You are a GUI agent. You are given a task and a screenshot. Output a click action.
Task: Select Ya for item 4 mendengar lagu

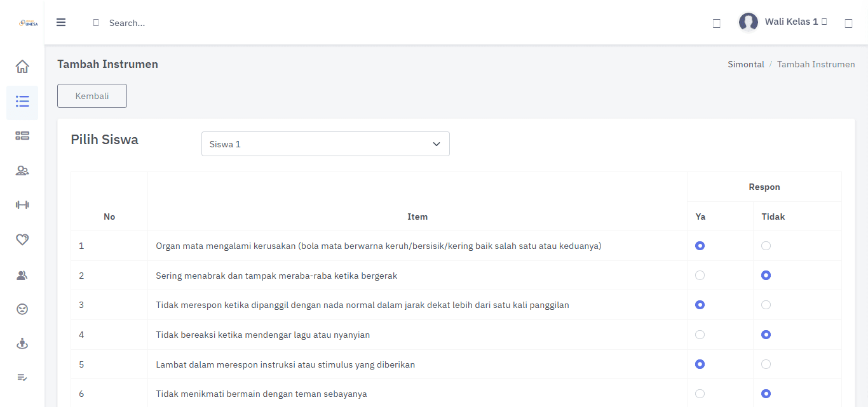(700, 335)
